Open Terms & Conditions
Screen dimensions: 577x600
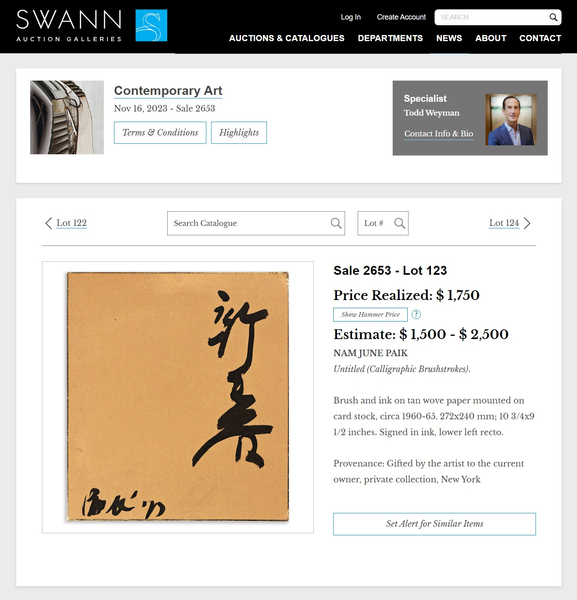tap(160, 133)
